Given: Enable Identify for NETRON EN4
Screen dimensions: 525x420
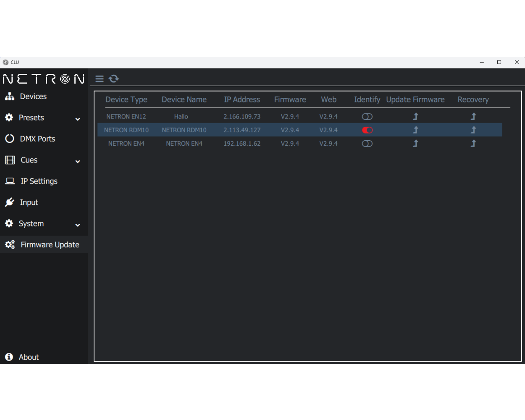Looking at the screenshot, I should 367,143.
